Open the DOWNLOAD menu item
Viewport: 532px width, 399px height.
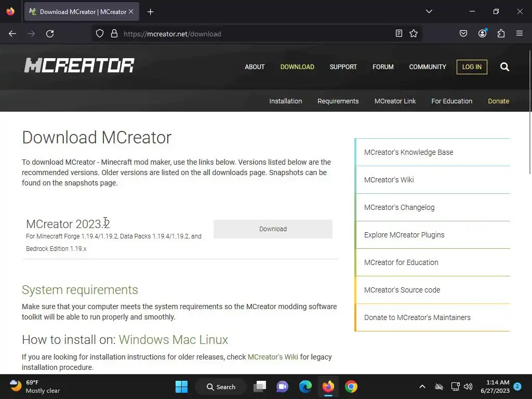tap(297, 67)
